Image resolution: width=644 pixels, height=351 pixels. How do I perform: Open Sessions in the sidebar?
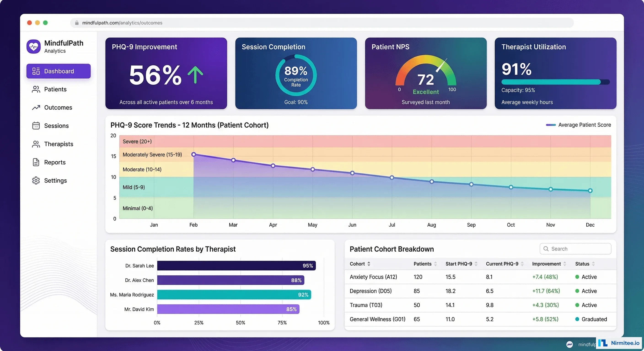(59, 126)
